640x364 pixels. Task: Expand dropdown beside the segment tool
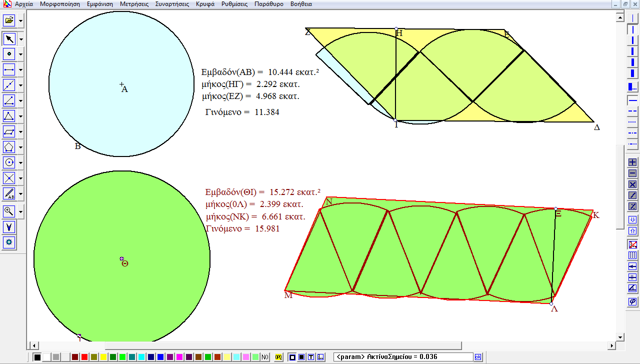pyautogui.click(x=20, y=70)
